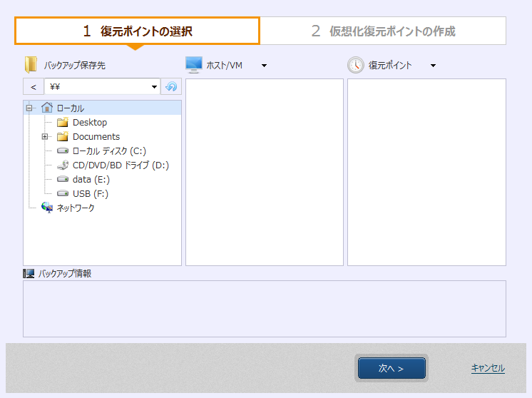Click the ネットワーク network icon
The image size is (532, 398).
[47, 208]
